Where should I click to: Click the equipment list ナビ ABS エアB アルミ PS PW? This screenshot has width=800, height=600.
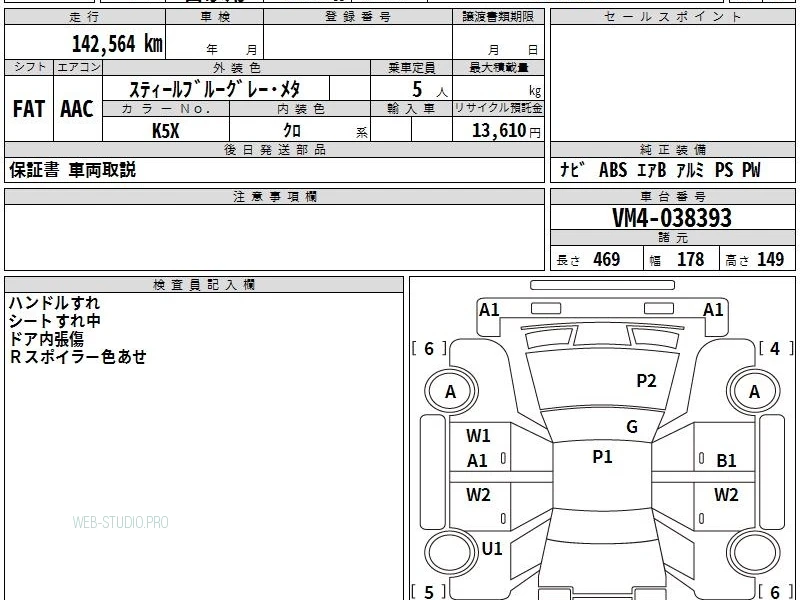click(x=660, y=169)
